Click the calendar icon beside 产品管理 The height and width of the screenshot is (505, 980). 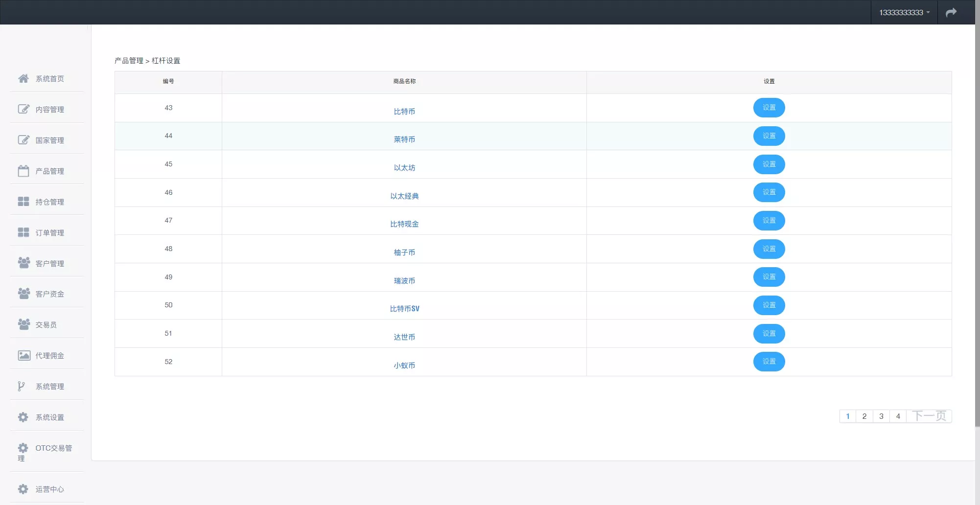23,171
